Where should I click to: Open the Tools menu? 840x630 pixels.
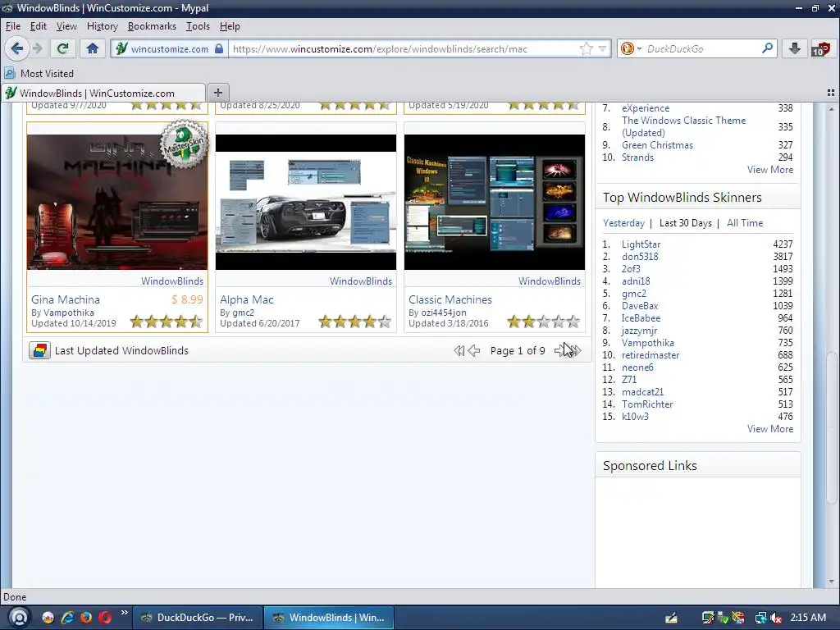pyautogui.click(x=198, y=26)
